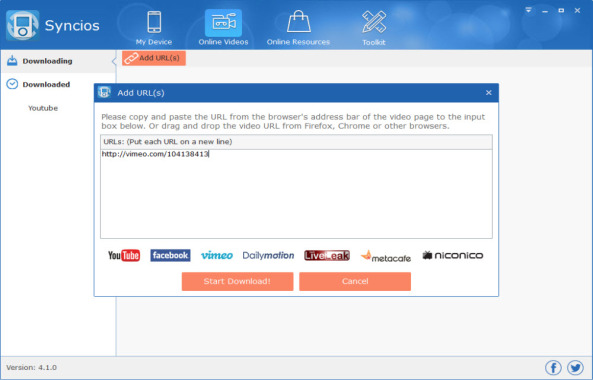Select Downloaded in the sidebar
Image resolution: width=593 pixels, height=380 pixels.
tap(58, 84)
